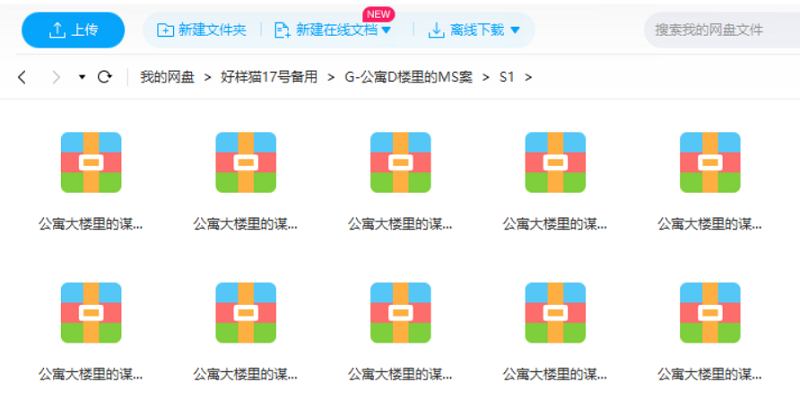Click the blue 上传 upload button
Screen dimensions: 800x400
tap(73, 30)
